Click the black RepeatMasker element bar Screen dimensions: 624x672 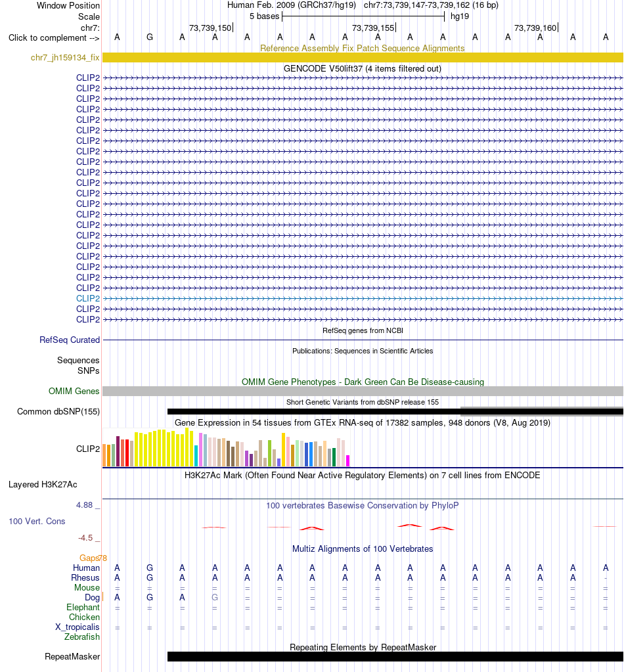coord(395,657)
